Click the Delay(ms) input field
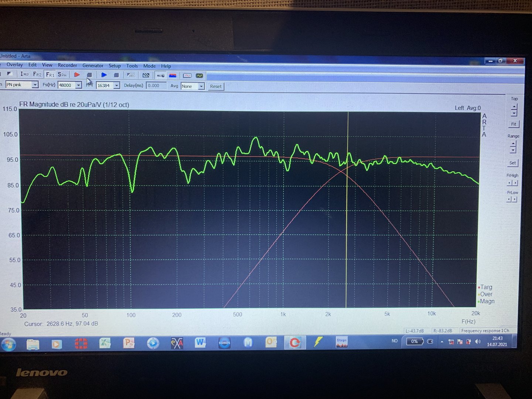 coord(156,86)
